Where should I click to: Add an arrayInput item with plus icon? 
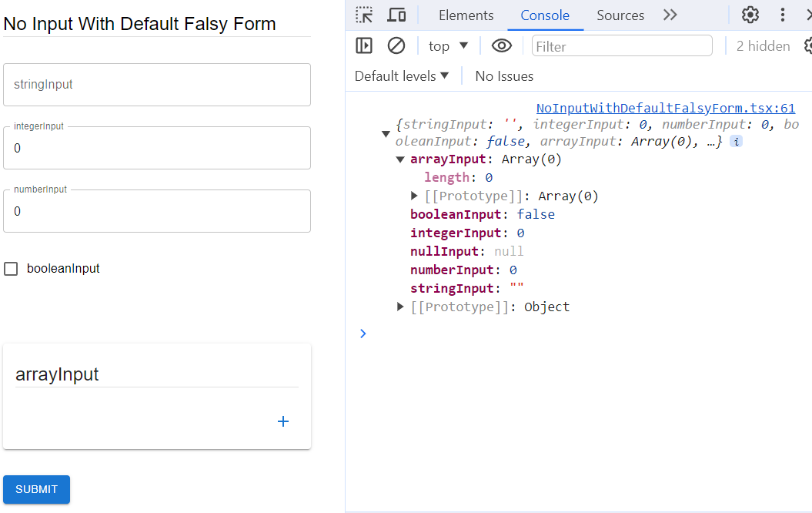pyautogui.click(x=283, y=421)
